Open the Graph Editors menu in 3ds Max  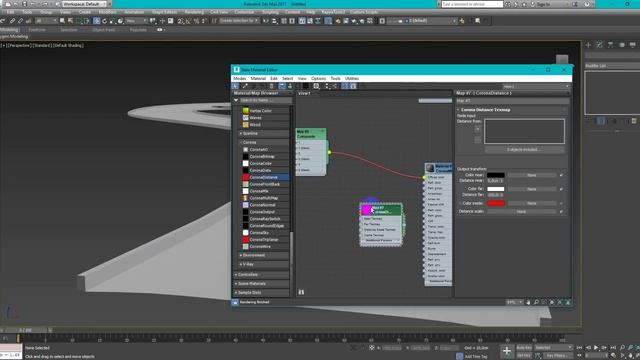tap(164, 12)
